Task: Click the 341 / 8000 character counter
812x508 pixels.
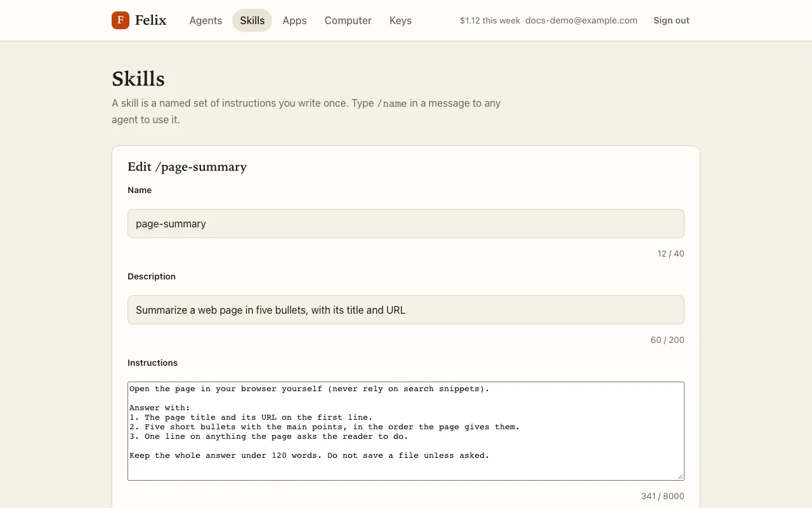Action: (x=662, y=496)
